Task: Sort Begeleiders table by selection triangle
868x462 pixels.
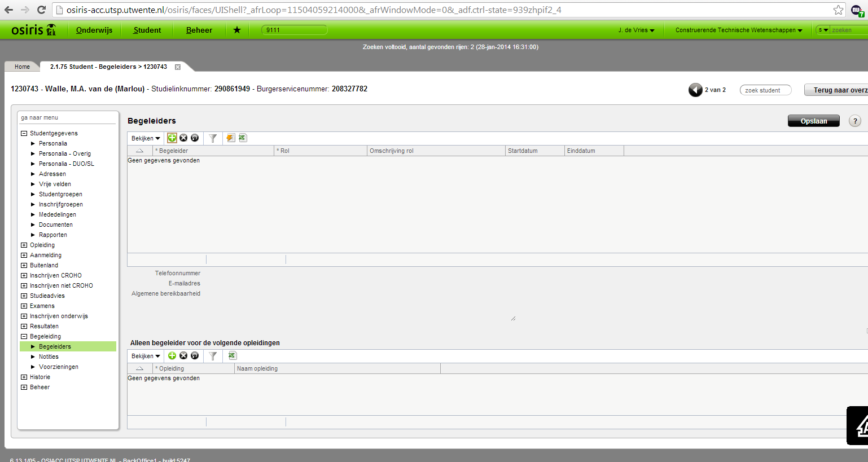Action: (x=140, y=151)
